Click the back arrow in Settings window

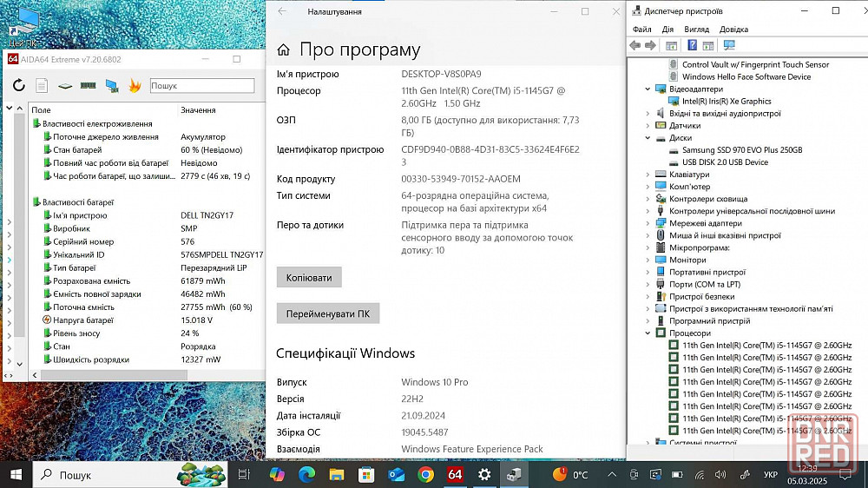pyautogui.click(x=282, y=11)
